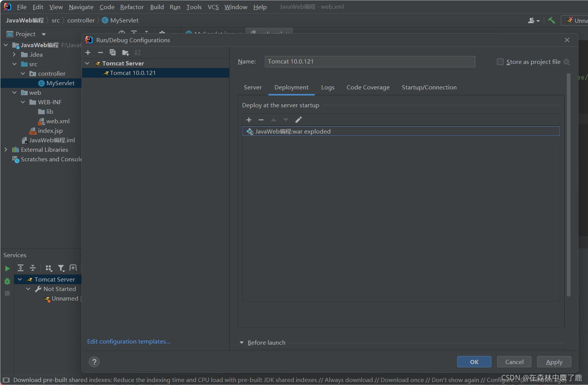Collapse JavaWeb编程 project root node

6,45
